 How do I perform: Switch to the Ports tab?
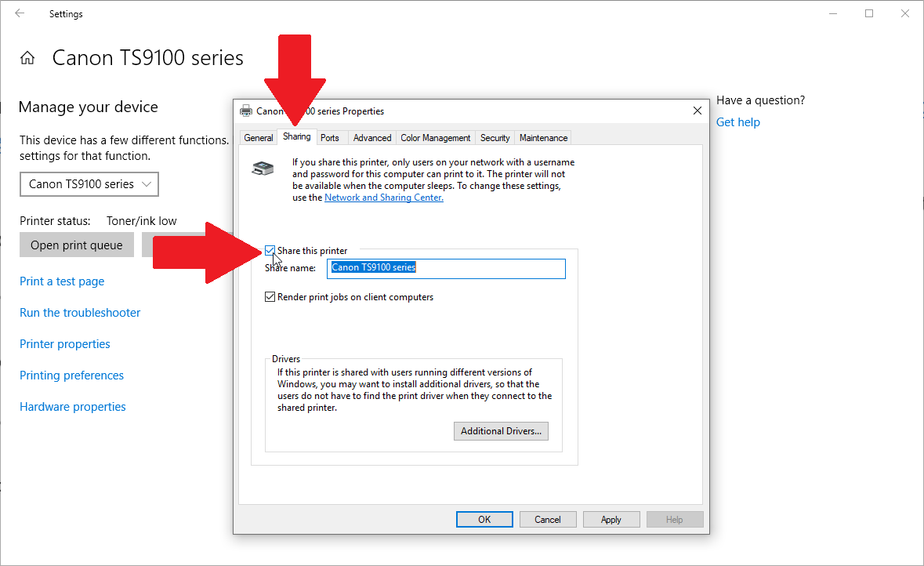[330, 137]
